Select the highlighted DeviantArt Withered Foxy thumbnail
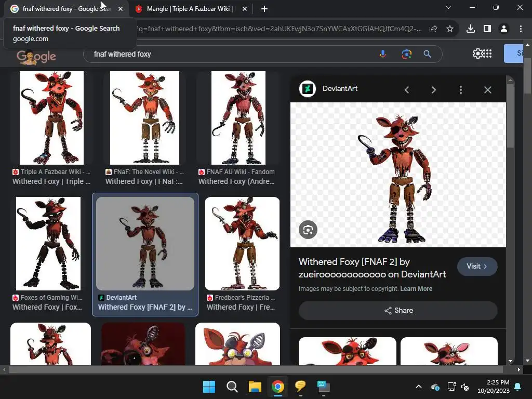Viewport: 532px width, 399px height. [145, 244]
